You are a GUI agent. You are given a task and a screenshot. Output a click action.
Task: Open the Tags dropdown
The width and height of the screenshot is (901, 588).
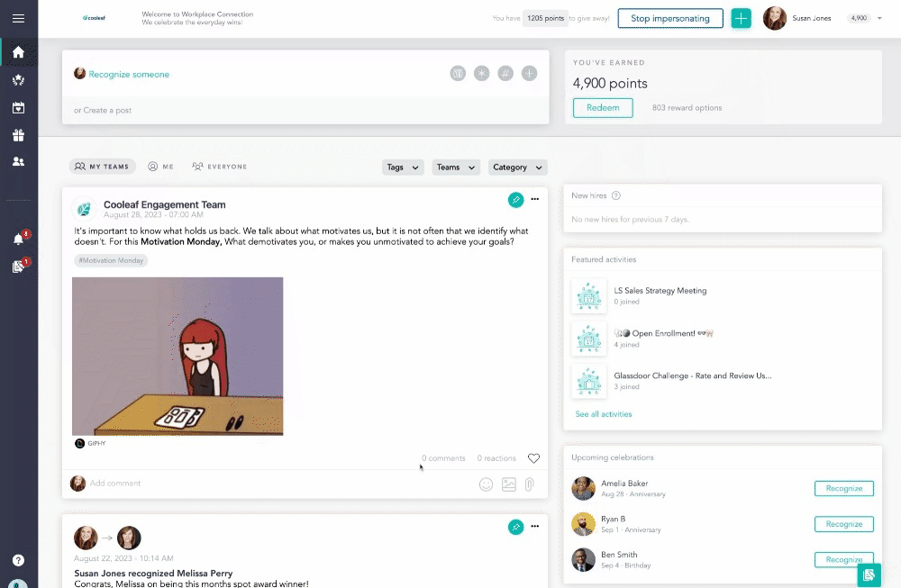point(403,167)
